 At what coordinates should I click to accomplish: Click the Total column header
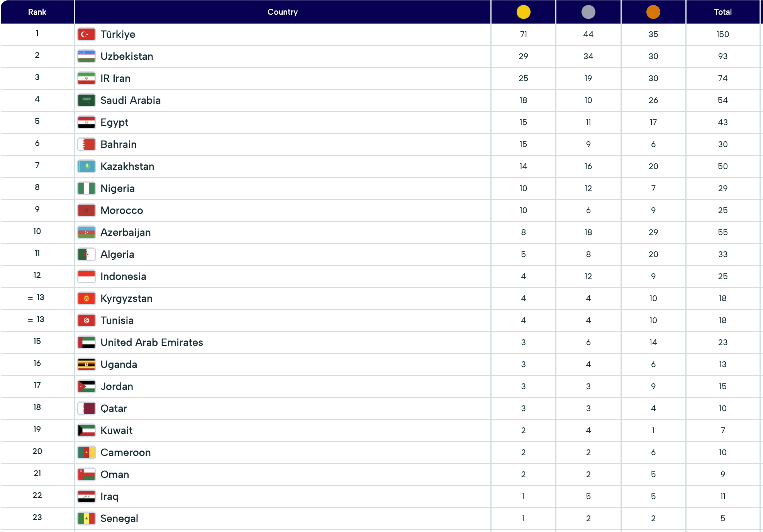tap(722, 12)
